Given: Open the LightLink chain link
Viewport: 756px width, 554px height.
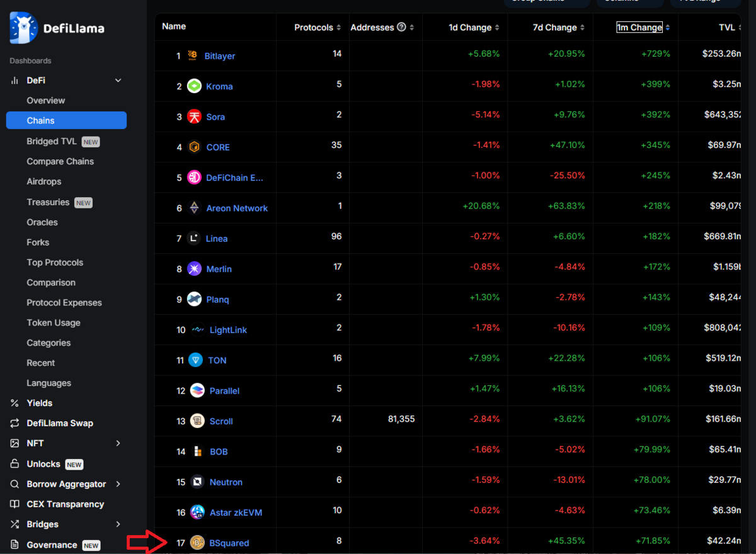Looking at the screenshot, I should pos(228,330).
